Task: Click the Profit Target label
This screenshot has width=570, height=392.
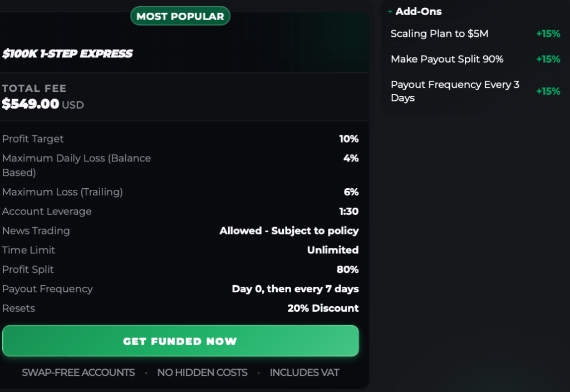Action: (x=33, y=139)
